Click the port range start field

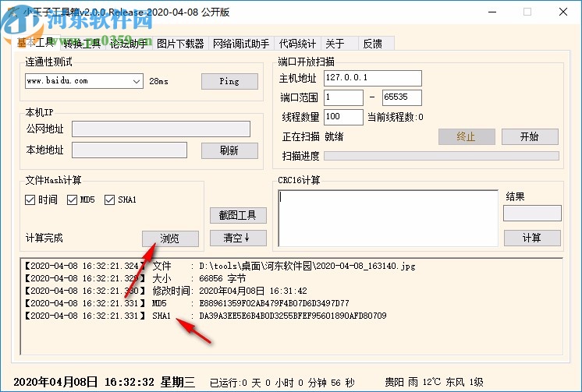pyautogui.click(x=343, y=97)
